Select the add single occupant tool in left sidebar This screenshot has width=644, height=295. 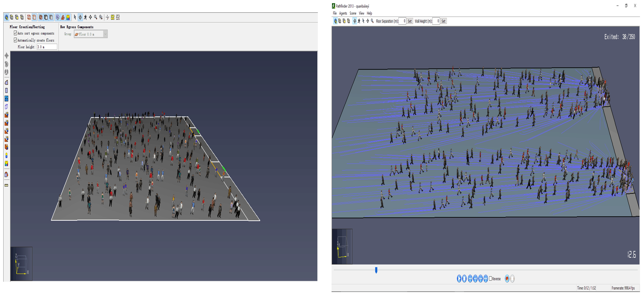pyautogui.click(x=7, y=156)
